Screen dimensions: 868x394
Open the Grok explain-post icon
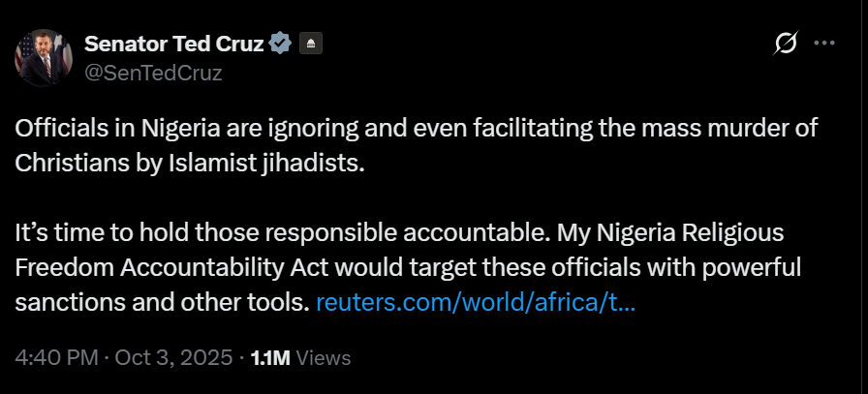pyautogui.click(x=786, y=44)
